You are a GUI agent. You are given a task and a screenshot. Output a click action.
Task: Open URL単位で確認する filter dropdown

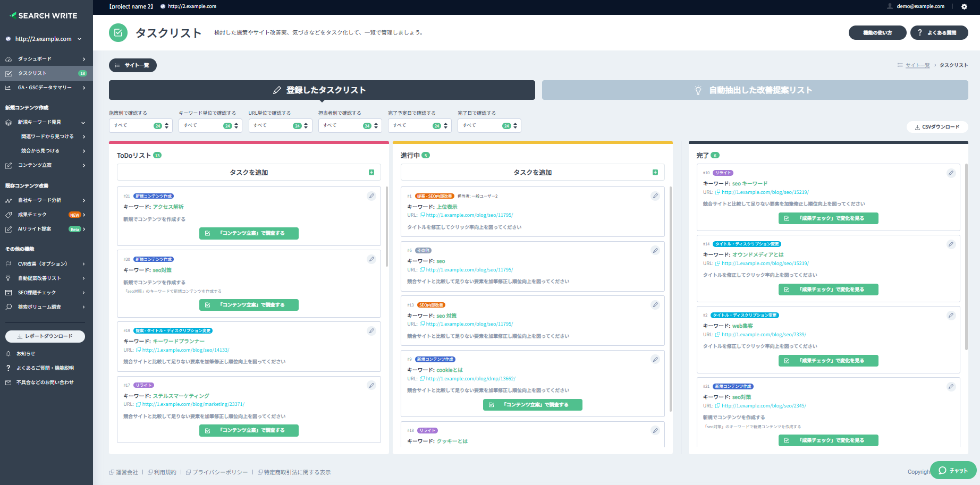(x=280, y=125)
